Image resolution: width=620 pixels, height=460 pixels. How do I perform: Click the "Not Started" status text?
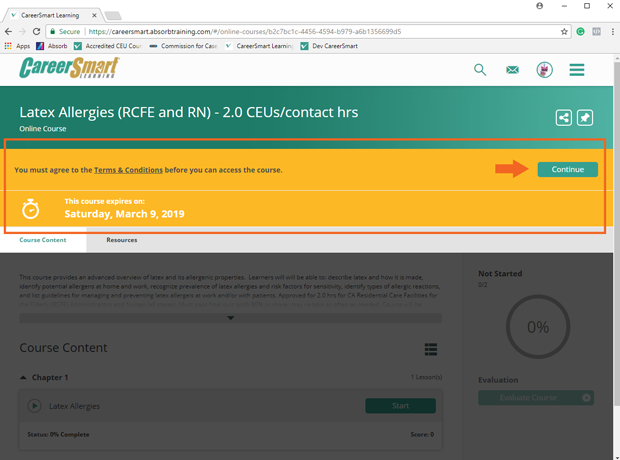point(500,274)
